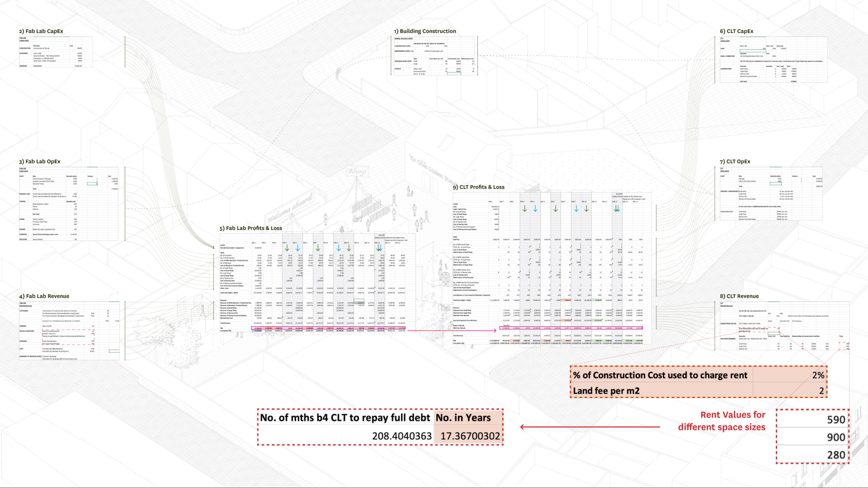
Task: Click first green down arrow in CLT P&L
Action: tap(525, 209)
